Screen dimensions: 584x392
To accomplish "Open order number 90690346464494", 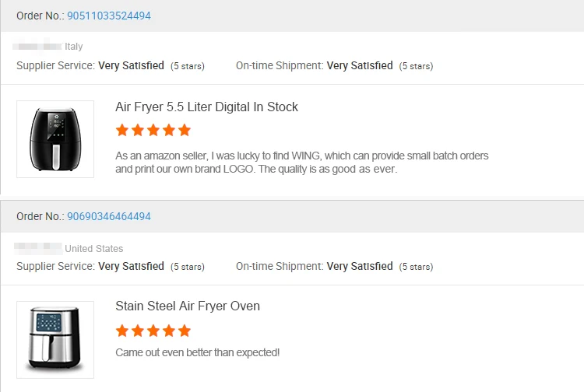I will (109, 216).
